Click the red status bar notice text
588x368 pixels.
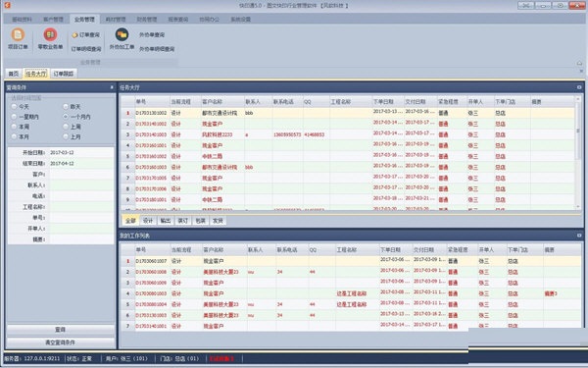pos(222,358)
